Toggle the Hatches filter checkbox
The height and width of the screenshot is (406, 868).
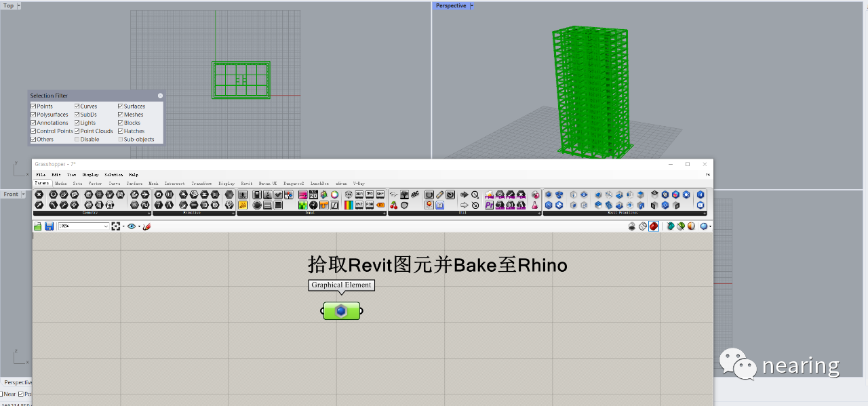tap(121, 131)
